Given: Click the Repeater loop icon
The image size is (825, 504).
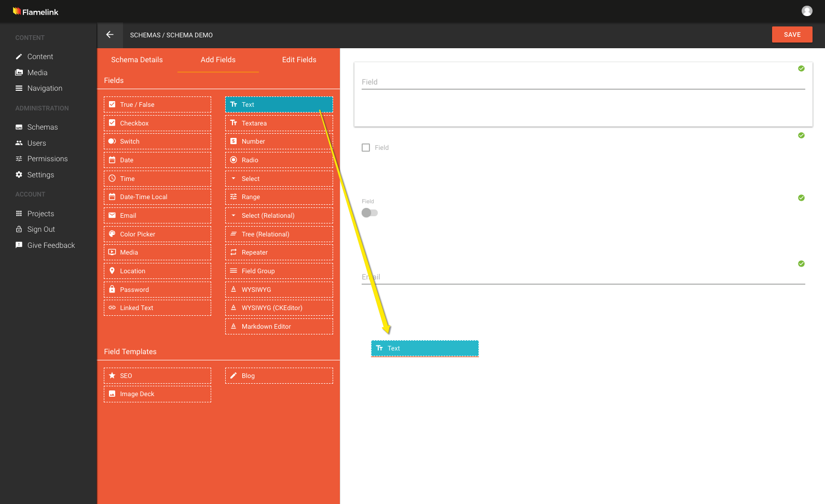Looking at the screenshot, I should (x=233, y=253).
